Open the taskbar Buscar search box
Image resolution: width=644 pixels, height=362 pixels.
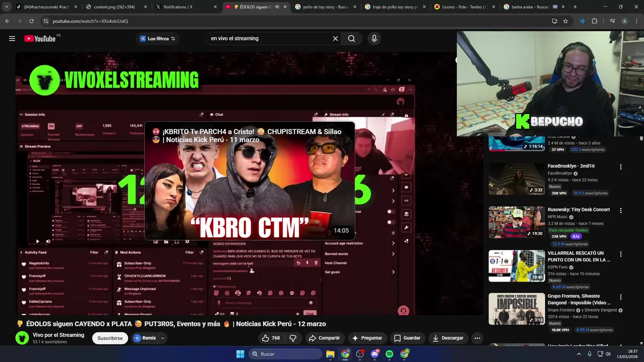click(x=285, y=354)
